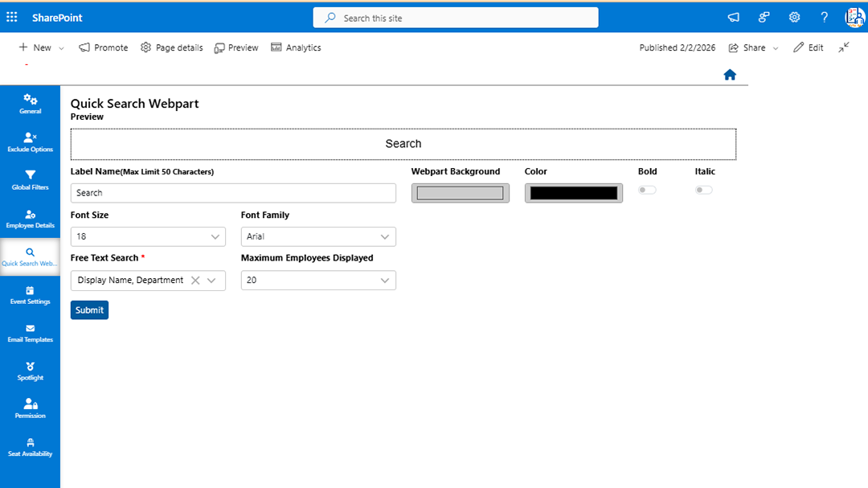Select the Exclude Options sidebar icon
The image size is (868, 488).
coord(30,141)
